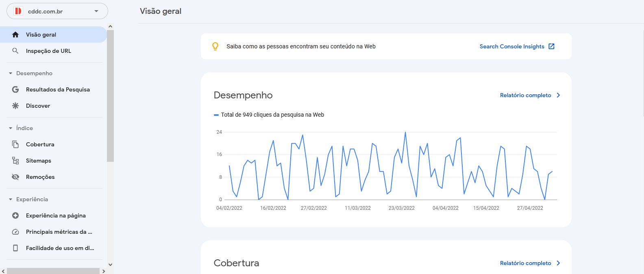Click the Remoções crossed-eye icon
The height and width of the screenshot is (274, 644).
(15, 177)
